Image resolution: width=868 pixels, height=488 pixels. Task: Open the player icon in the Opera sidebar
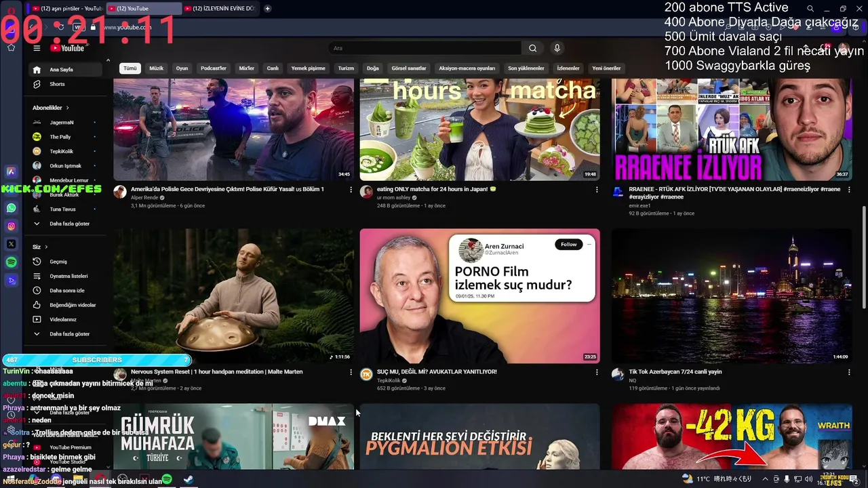[x=11, y=280]
